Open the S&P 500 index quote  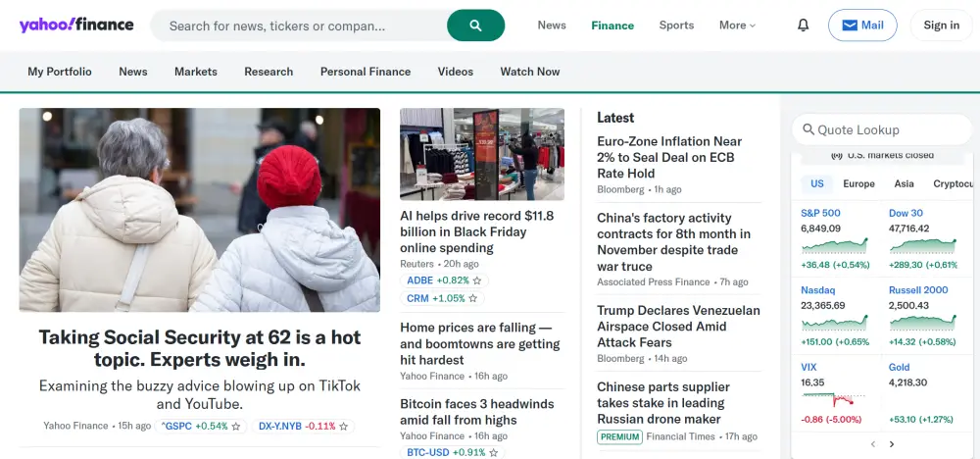820,213
